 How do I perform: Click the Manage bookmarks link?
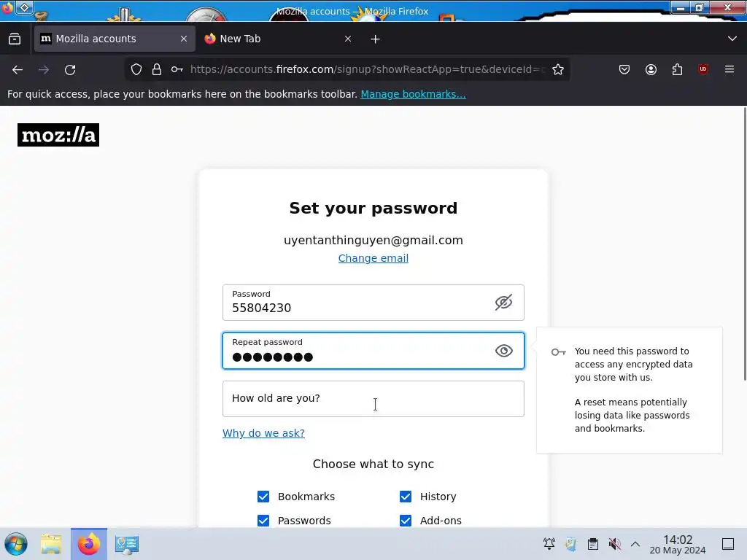pyautogui.click(x=413, y=94)
